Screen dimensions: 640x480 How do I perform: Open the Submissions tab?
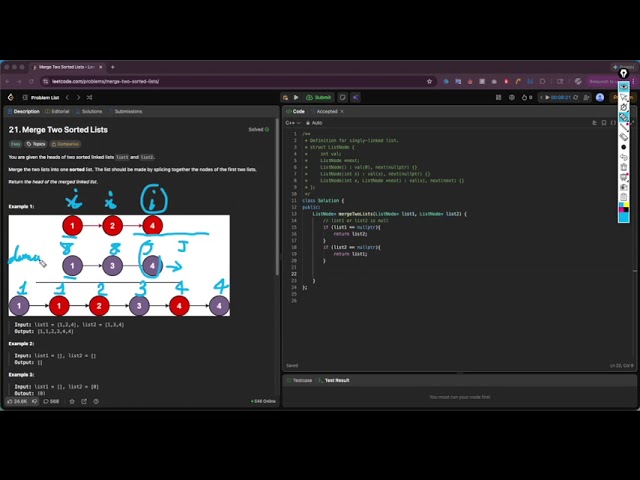[x=126, y=111]
